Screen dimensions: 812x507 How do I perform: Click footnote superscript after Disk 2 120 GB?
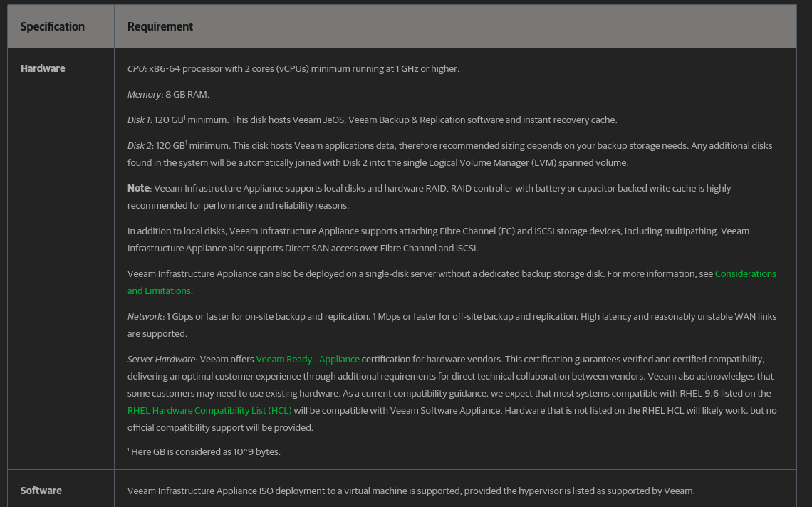(187, 143)
